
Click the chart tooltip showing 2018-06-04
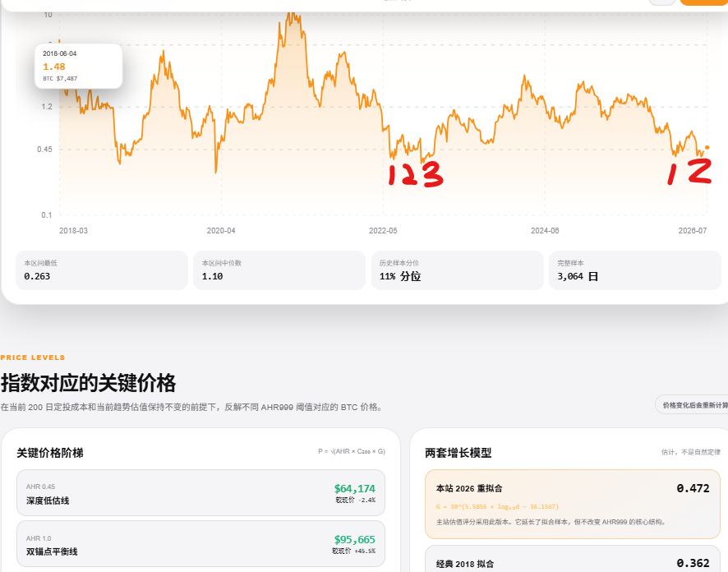(x=78, y=66)
